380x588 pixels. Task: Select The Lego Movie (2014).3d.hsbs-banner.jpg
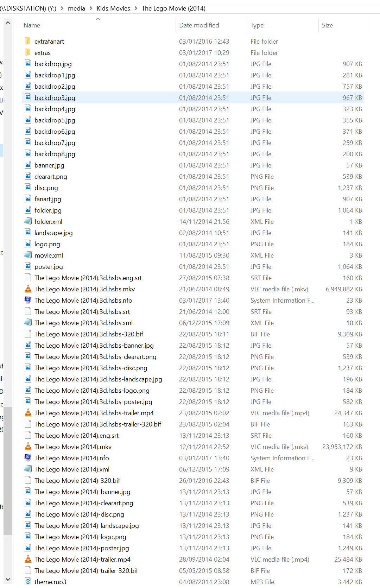[94, 345]
